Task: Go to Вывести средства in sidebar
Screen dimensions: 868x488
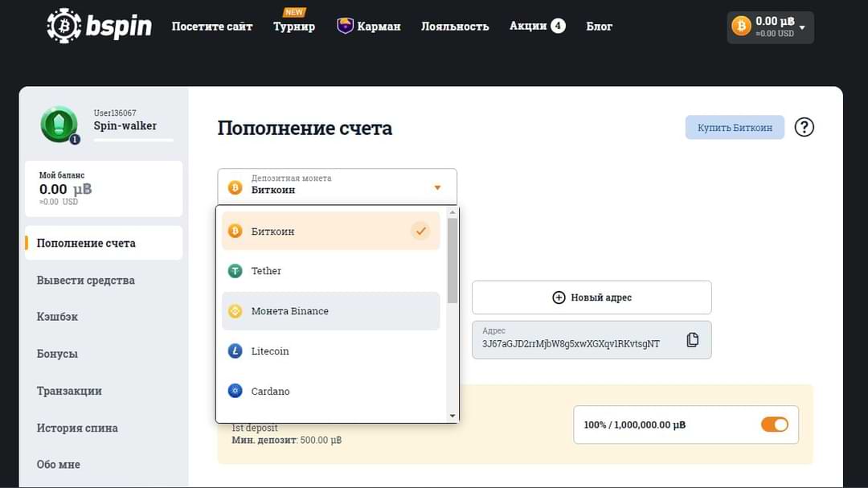Action: pyautogui.click(x=86, y=281)
